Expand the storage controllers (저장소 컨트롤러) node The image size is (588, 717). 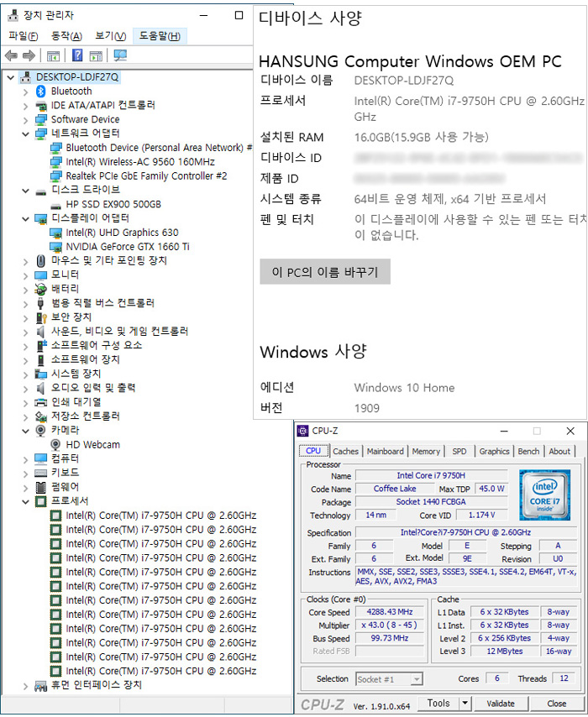coord(26,417)
